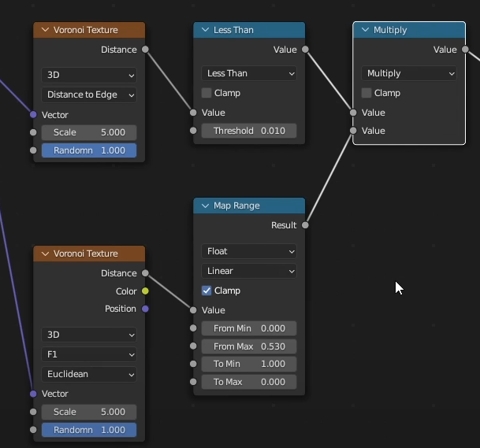This screenshot has height=448, width=480.
Task: Click the Map Range Result output socket
Action: 305,225
